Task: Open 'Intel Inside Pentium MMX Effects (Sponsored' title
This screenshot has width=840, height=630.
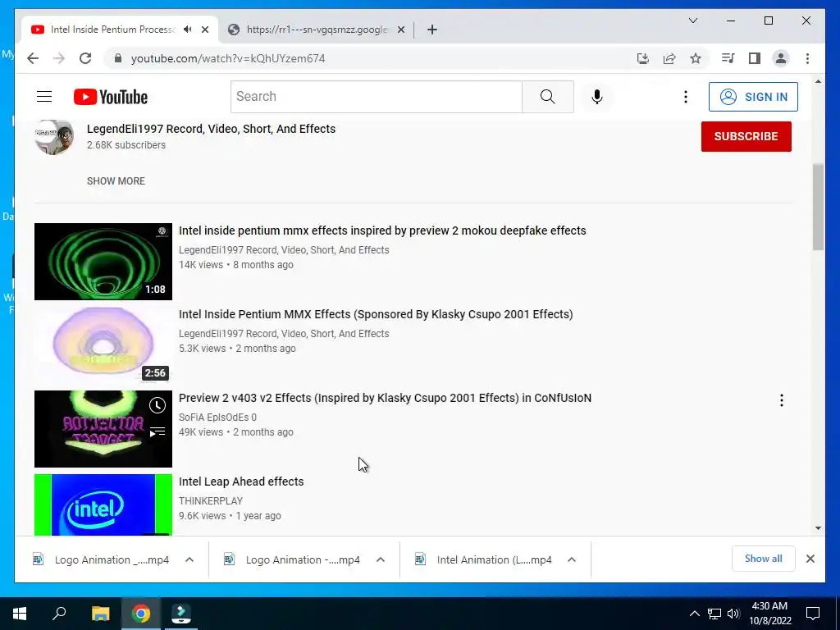Action: point(376,314)
